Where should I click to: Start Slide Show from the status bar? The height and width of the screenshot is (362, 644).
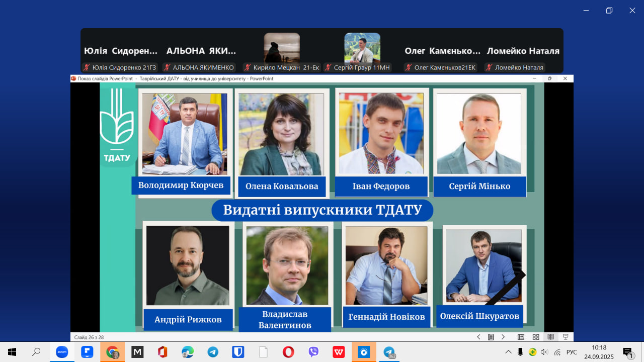coord(566,337)
